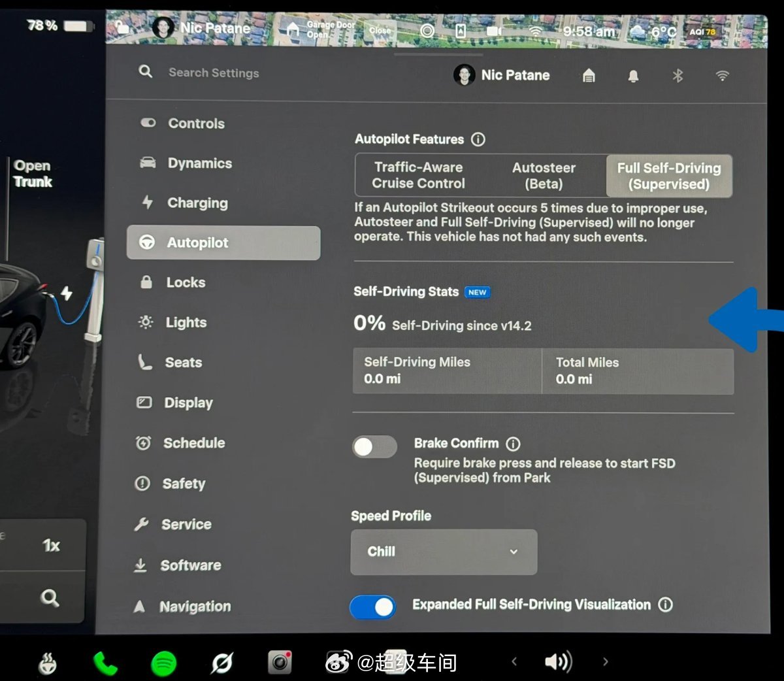784x681 pixels.
Task: Select Autopilot in the settings sidebar
Action: (223, 242)
